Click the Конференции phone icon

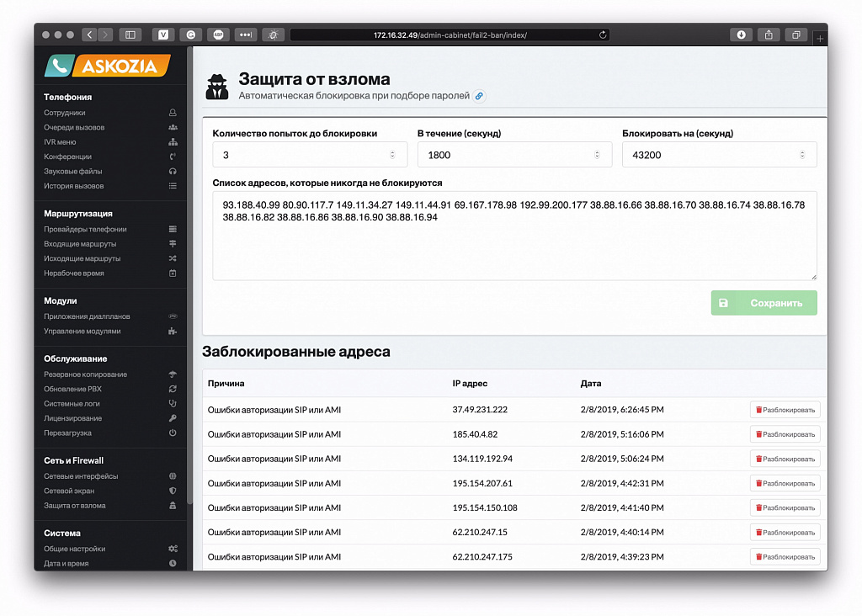click(x=173, y=157)
